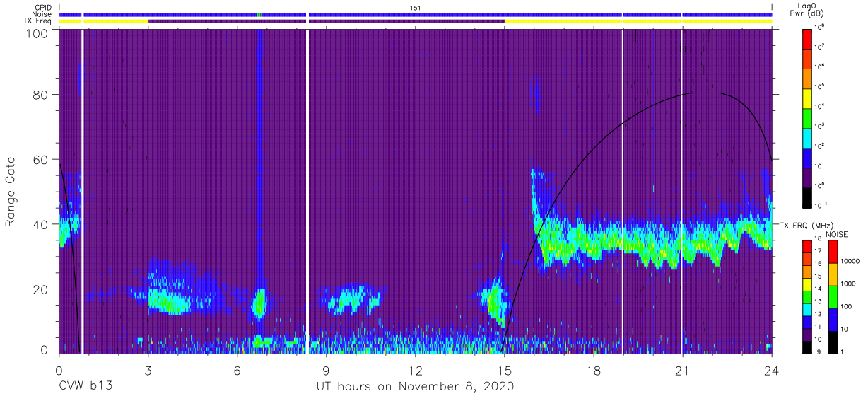Image resolution: width=868 pixels, height=401 pixels.
Task: Click range gate tick label 100
Action: [36, 33]
